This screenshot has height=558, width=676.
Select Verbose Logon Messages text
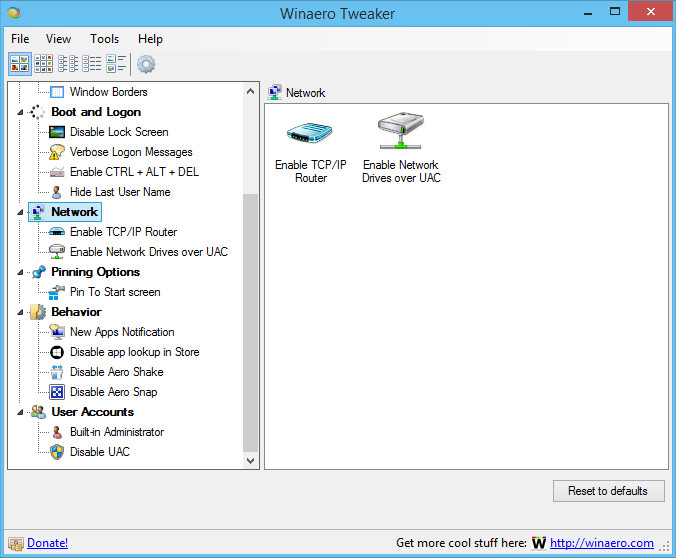(131, 152)
